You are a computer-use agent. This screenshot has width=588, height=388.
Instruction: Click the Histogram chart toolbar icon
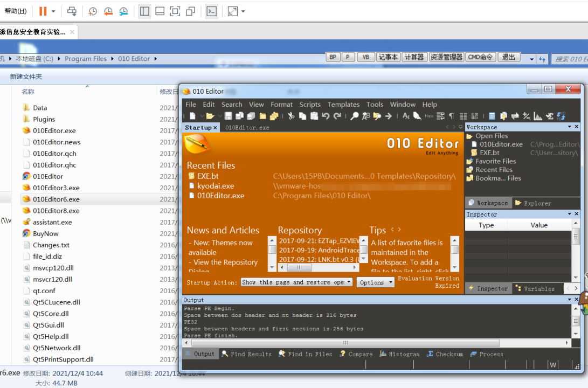pyautogui.click(x=537, y=116)
